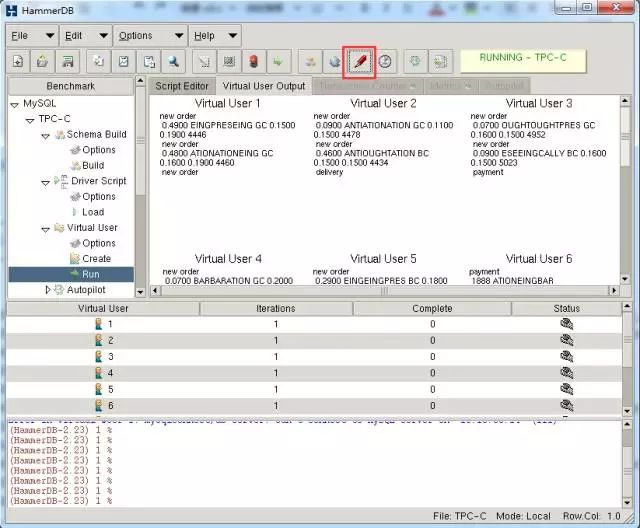The image size is (640, 528).
Task: Switch to the Script Editor tab
Action: 182,86
